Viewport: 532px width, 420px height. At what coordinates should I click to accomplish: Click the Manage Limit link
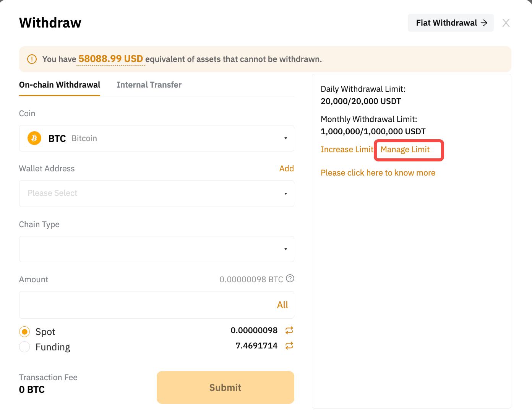405,150
